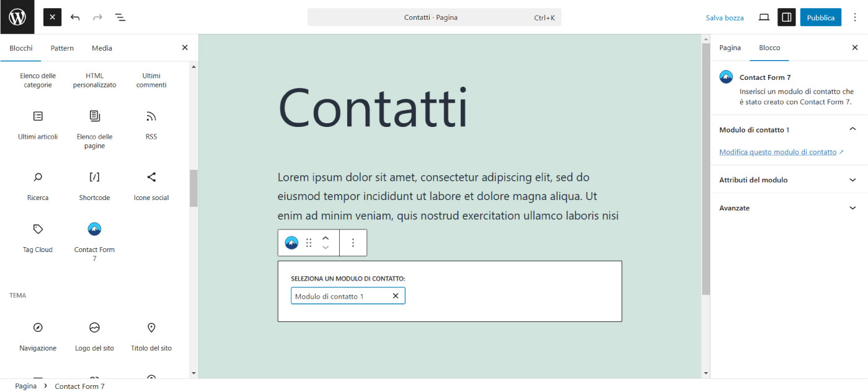Toggle the block inserter panel
The height and width of the screenshot is (392, 868).
(x=52, y=17)
